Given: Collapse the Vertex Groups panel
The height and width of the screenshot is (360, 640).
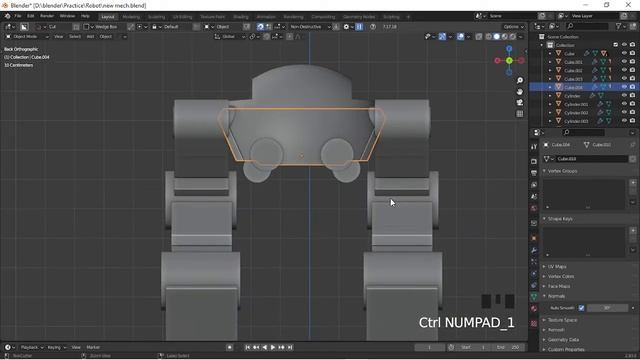Looking at the screenshot, I should coord(544,171).
